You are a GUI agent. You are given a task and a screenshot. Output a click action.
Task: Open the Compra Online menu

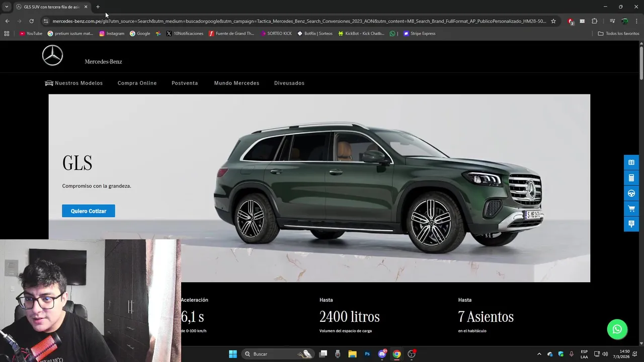(x=137, y=83)
